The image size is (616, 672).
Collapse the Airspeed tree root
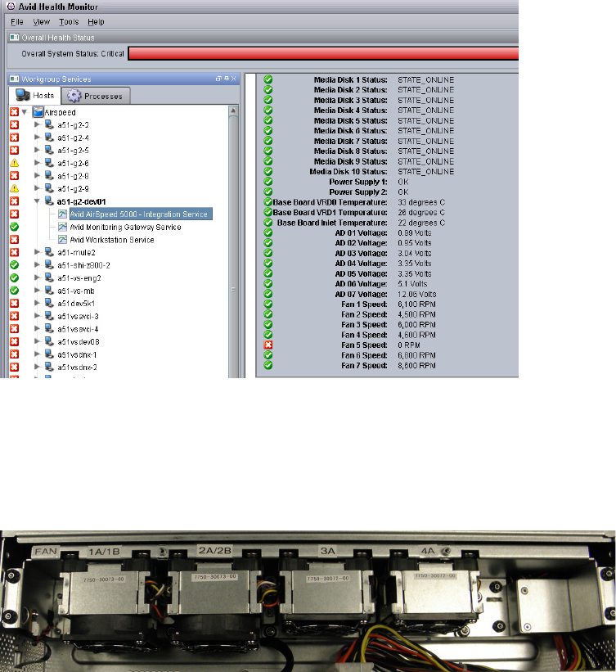click(x=25, y=112)
